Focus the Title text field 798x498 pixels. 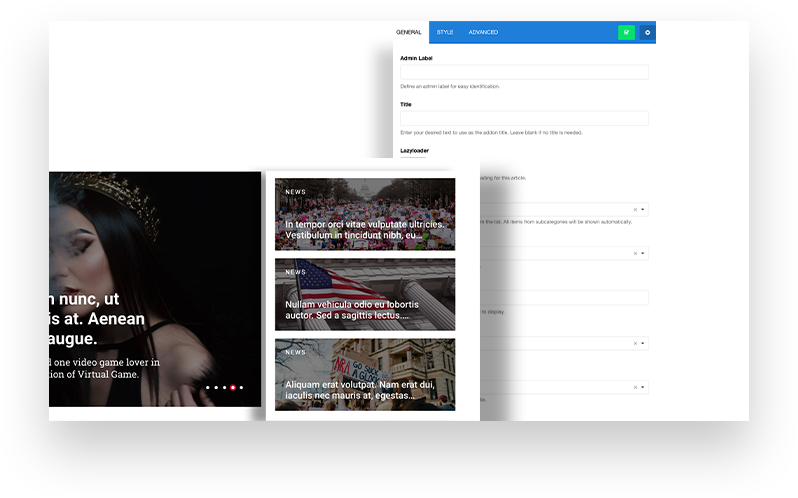tap(524, 118)
